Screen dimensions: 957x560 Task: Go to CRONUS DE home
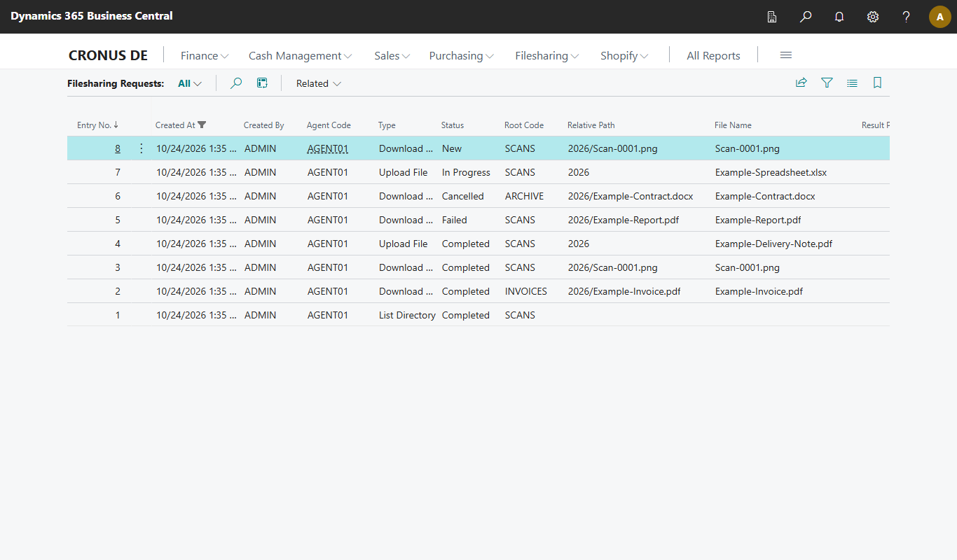(108, 55)
